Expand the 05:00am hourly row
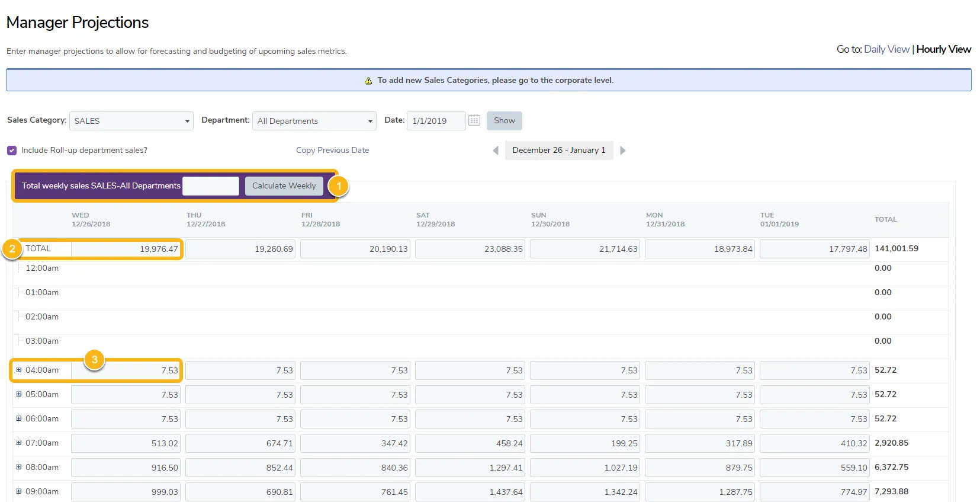 click(19, 394)
